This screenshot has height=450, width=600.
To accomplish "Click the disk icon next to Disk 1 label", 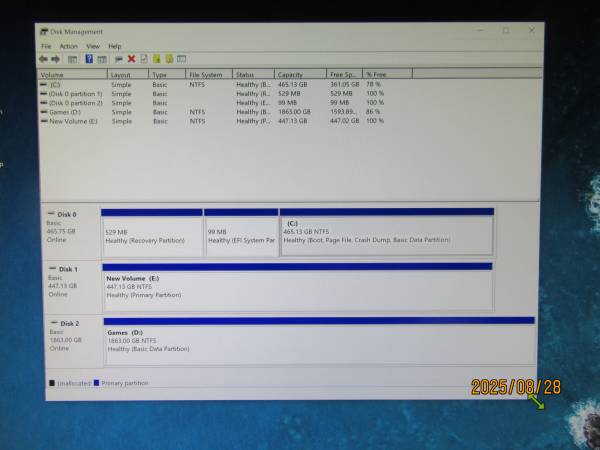I will [52, 268].
